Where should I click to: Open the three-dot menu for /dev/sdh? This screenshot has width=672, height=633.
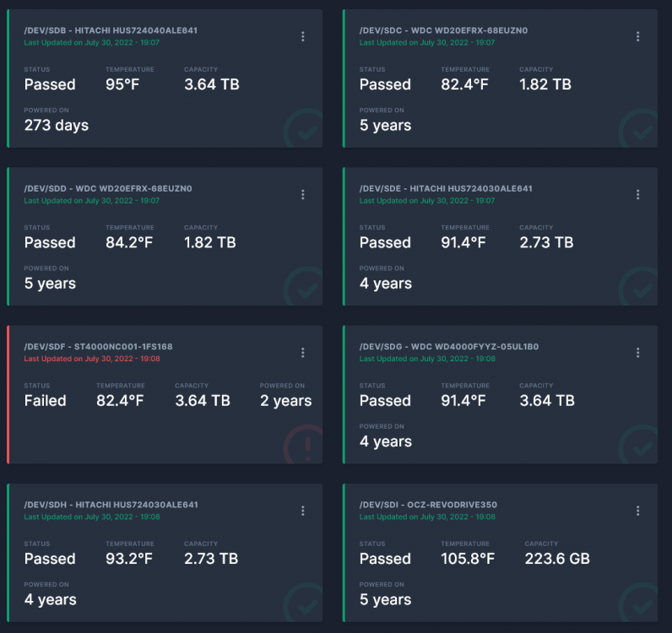302,511
